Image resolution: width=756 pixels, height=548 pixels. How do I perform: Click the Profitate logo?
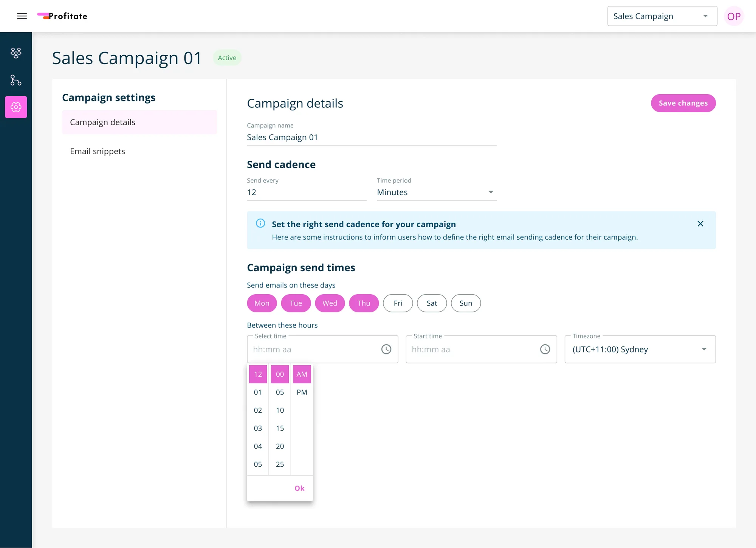62,16
